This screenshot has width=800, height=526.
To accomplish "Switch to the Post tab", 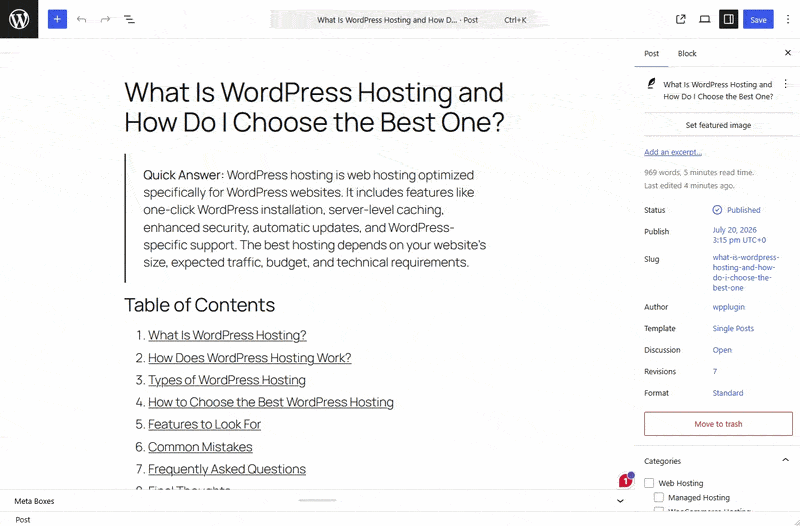I will click(652, 54).
